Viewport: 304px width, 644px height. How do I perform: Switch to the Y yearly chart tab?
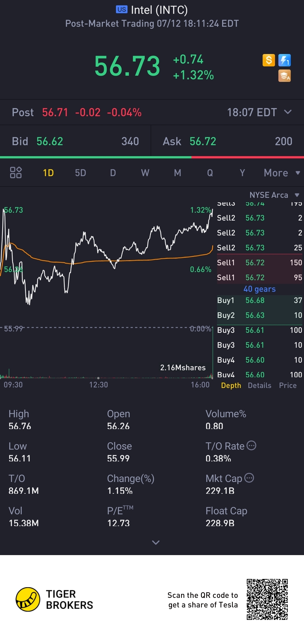[x=242, y=173]
